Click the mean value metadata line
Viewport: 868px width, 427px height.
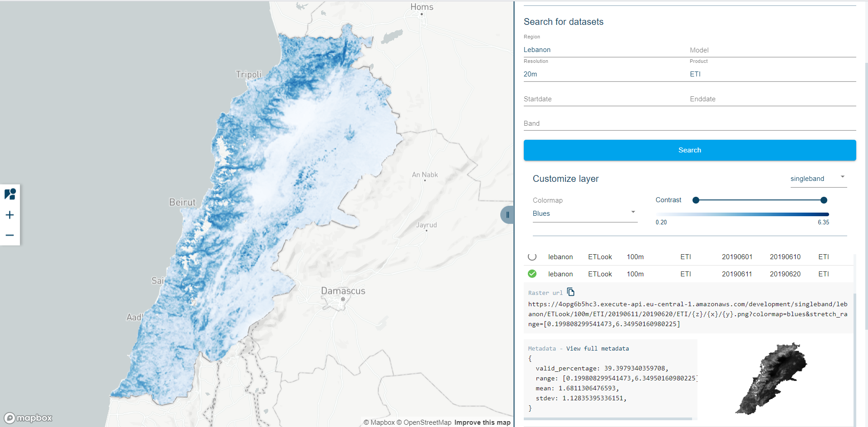pyautogui.click(x=577, y=388)
